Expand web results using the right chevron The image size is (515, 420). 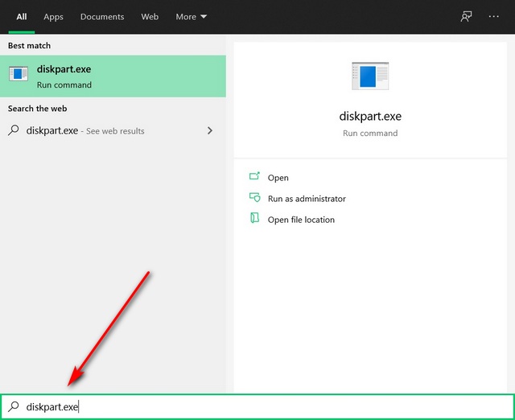coord(210,130)
